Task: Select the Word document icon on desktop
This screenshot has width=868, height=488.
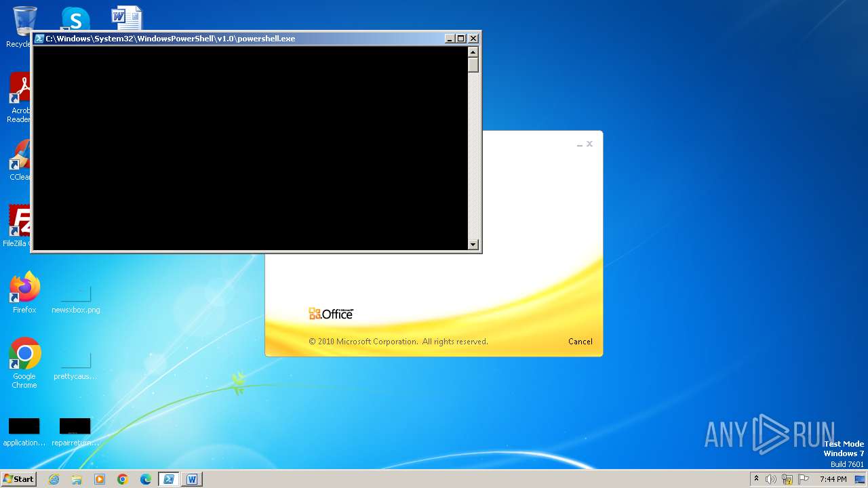Action: click(127, 19)
